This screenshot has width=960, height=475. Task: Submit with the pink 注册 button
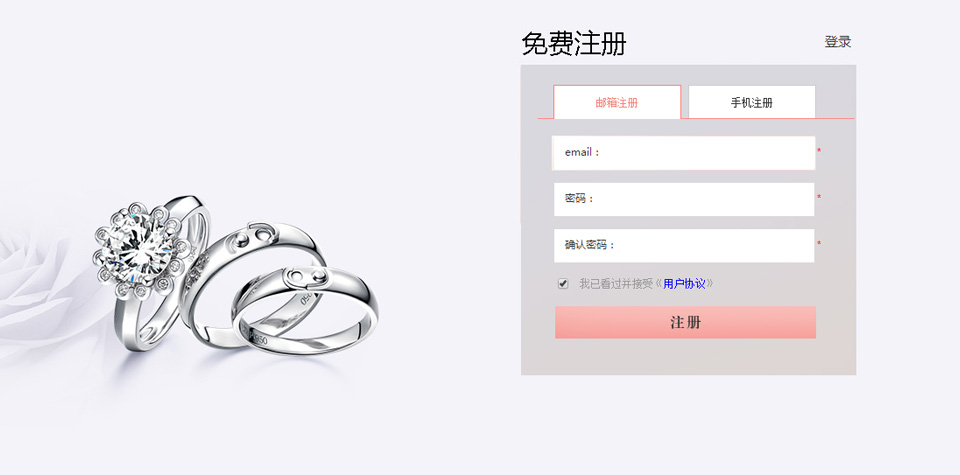coord(685,323)
